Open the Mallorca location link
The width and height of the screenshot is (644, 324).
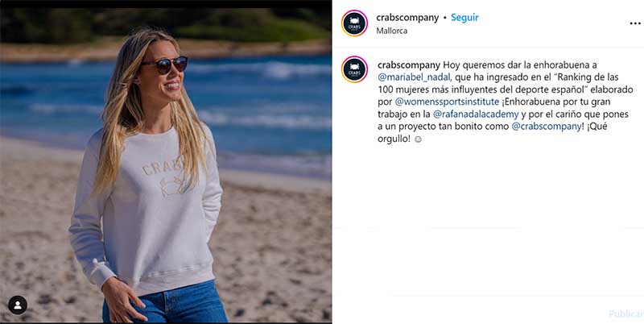pos(391,31)
